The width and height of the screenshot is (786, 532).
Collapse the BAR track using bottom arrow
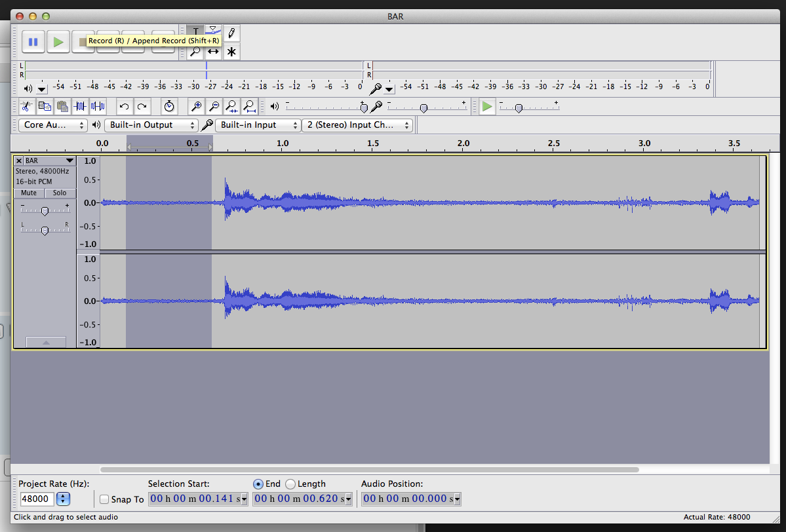coord(46,342)
